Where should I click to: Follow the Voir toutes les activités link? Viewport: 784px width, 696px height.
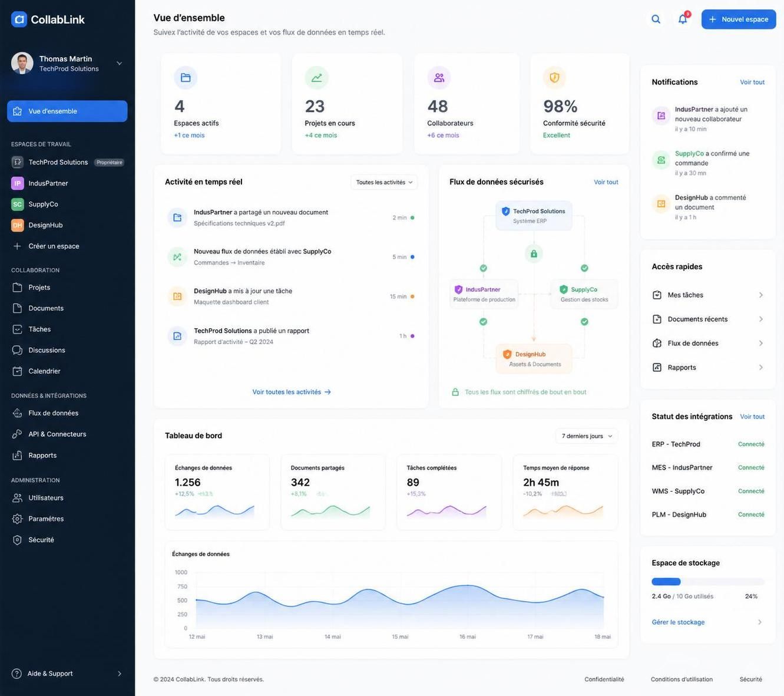pos(292,392)
